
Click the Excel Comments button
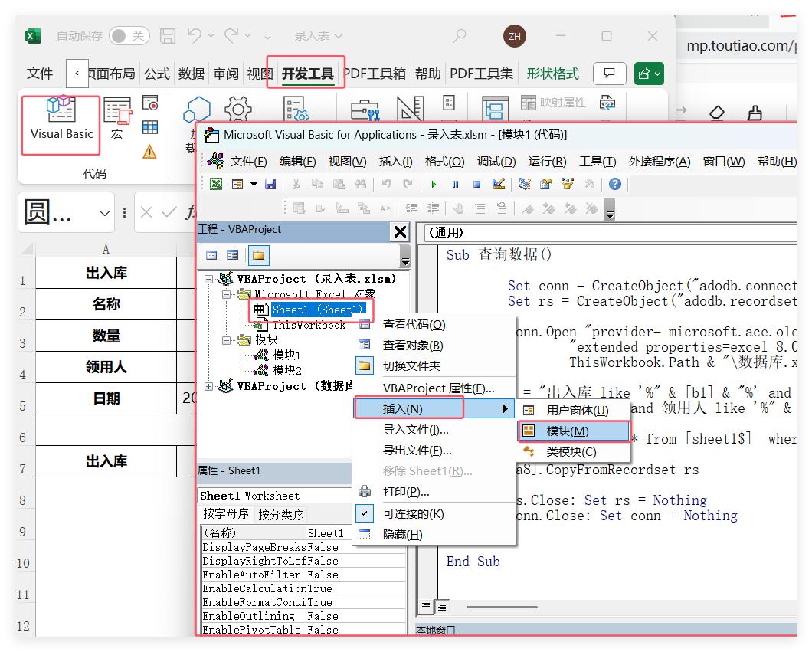610,73
